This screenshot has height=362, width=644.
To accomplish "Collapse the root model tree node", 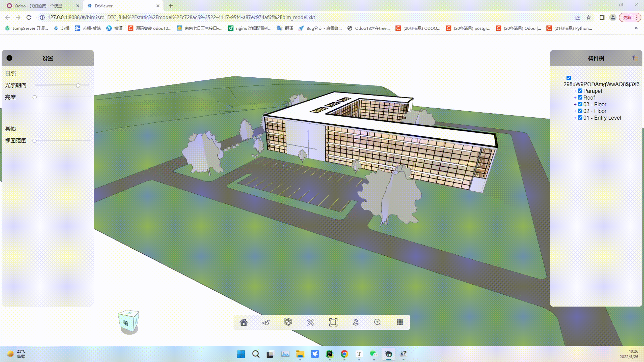I will tap(564, 78).
